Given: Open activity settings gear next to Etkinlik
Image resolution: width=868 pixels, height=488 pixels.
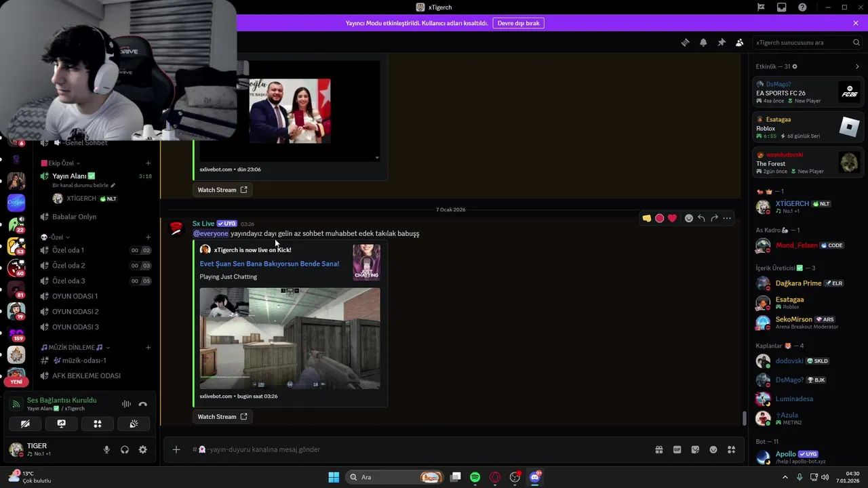Looking at the screenshot, I should point(795,66).
